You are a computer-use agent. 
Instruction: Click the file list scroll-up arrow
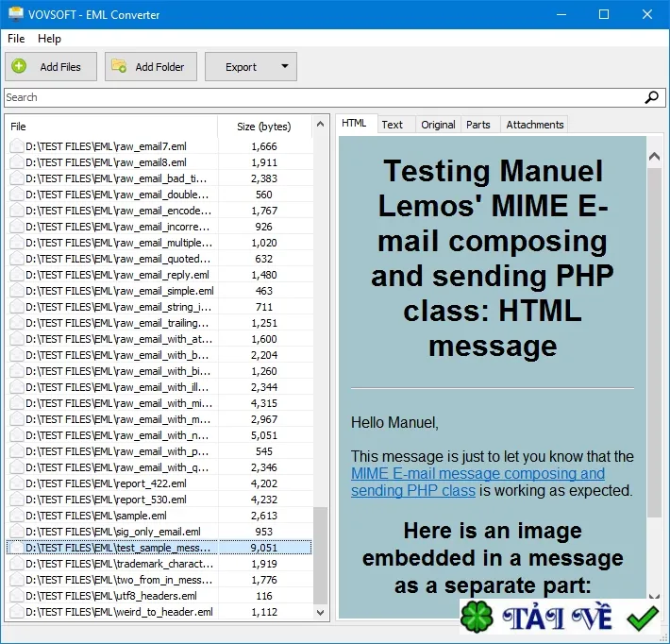click(320, 125)
